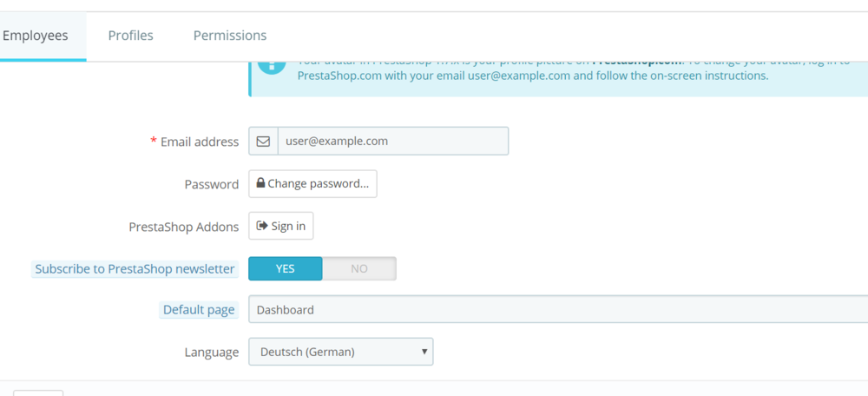Set newsletter subscription to NO
Viewport: 868px width, 396px height.
(x=359, y=268)
